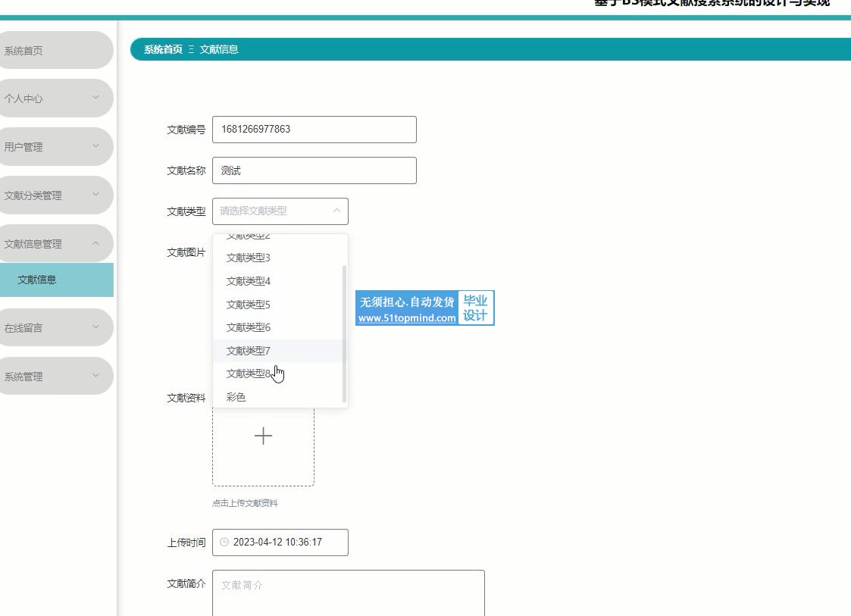Image resolution: width=851 pixels, height=616 pixels.
Task: Click the 文献简介 text area
Action: (x=348, y=593)
